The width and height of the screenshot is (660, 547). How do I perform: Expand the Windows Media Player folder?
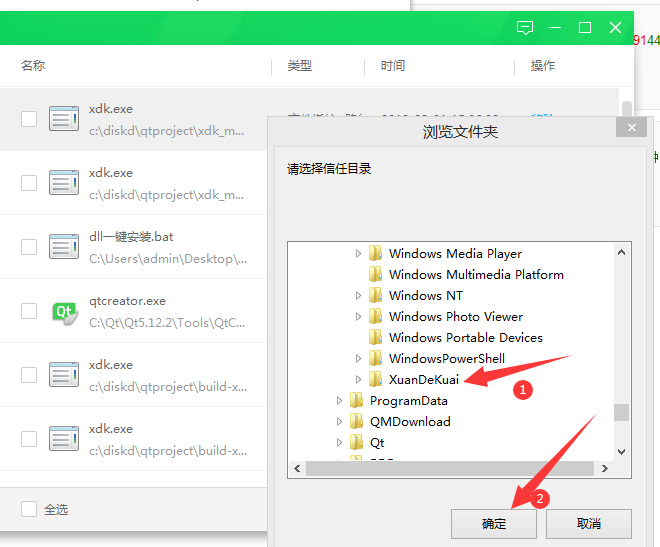pyautogui.click(x=358, y=254)
